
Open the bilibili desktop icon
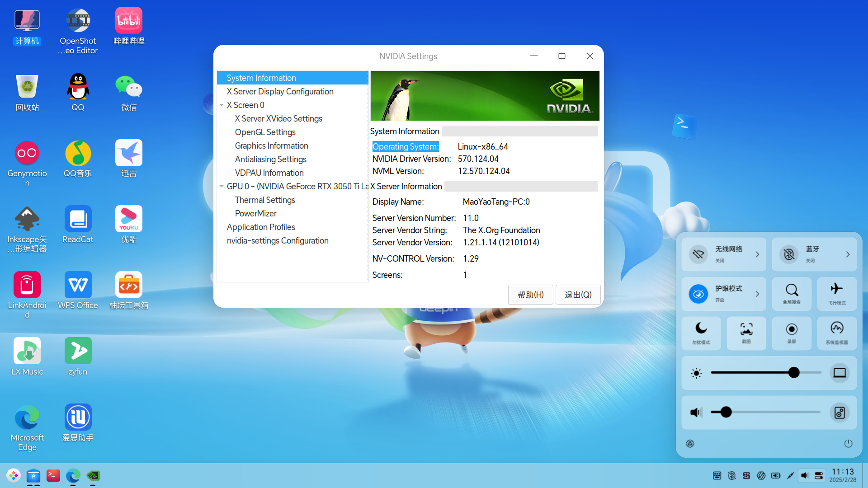(129, 26)
